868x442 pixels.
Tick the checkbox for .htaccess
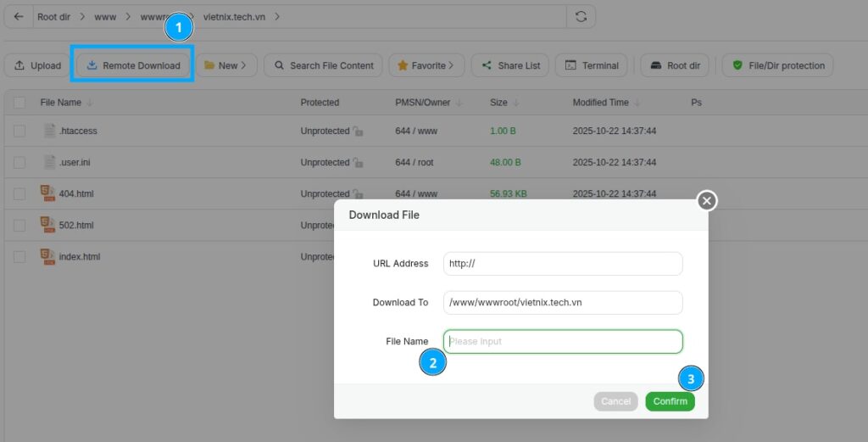pyautogui.click(x=19, y=131)
